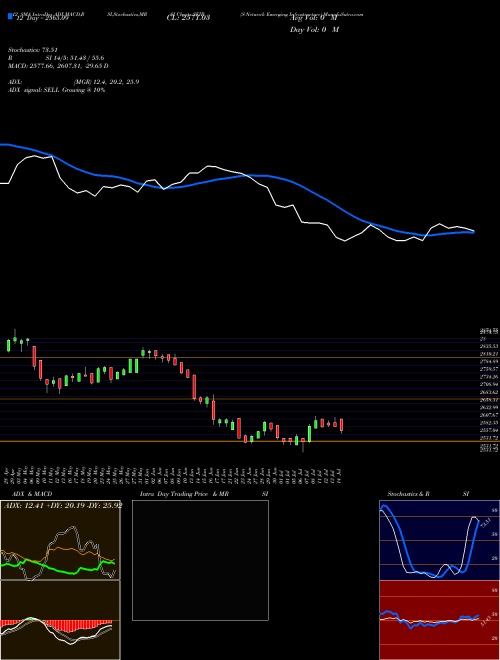Select the 'ADX: 12.41 +DY: 20.19 -DY: 25.92' header

point(63,505)
